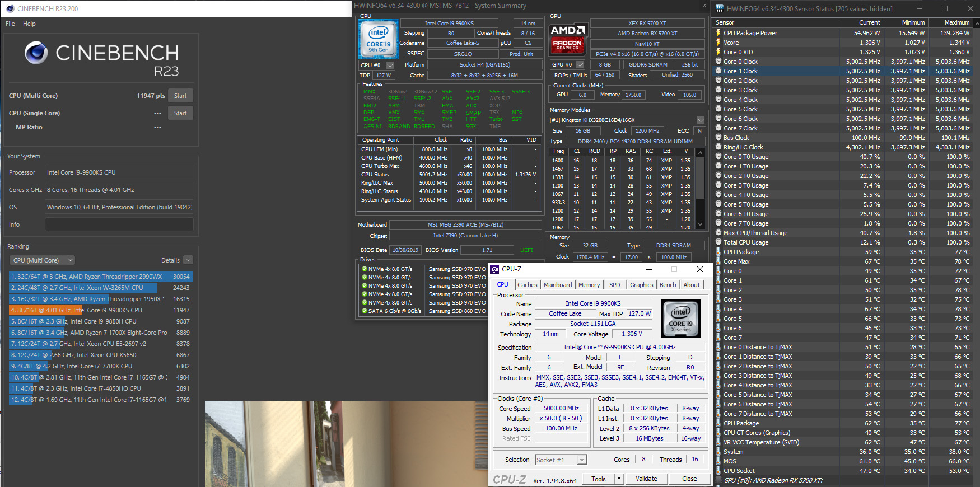
Task: Click the Cinebench title bar app icon
Action: coord(10,8)
